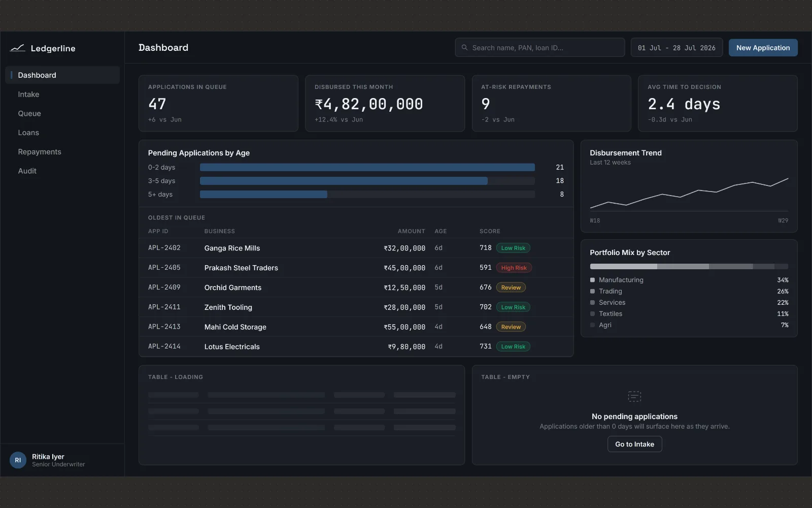Click the Manufacturing 34% value
812x508 pixels.
click(783, 280)
